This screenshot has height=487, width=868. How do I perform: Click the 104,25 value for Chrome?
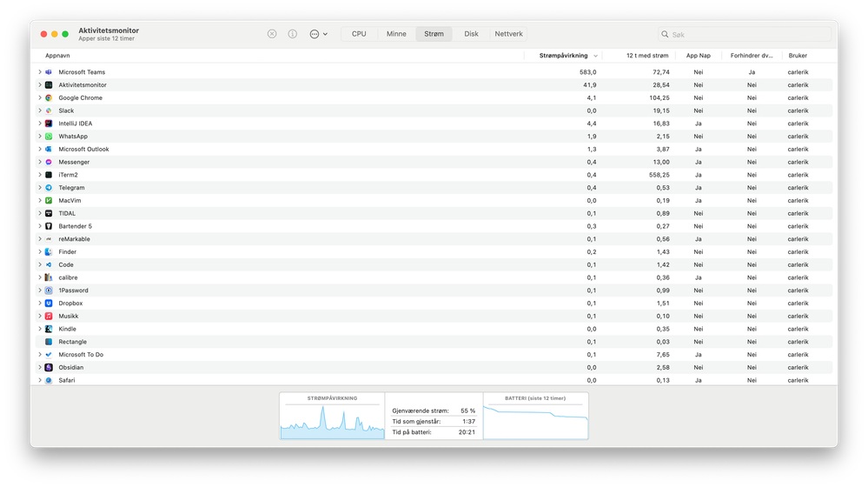659,97
